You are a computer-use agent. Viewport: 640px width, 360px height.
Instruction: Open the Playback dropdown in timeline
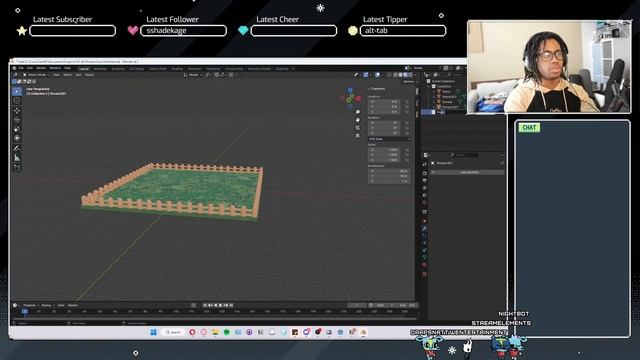click(31, 305)
